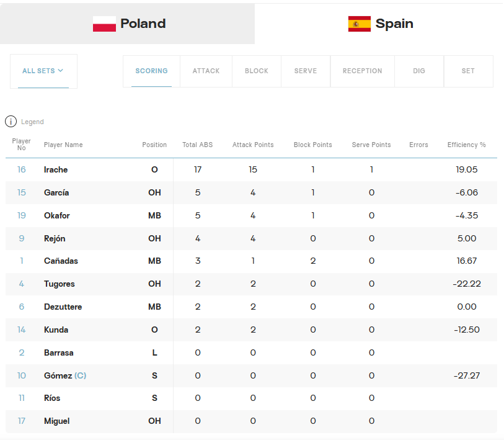Click the ALL SETS chevron arrow
Image resolution: width=504 pixels, height=440 pixels.
tap(60, 71)
